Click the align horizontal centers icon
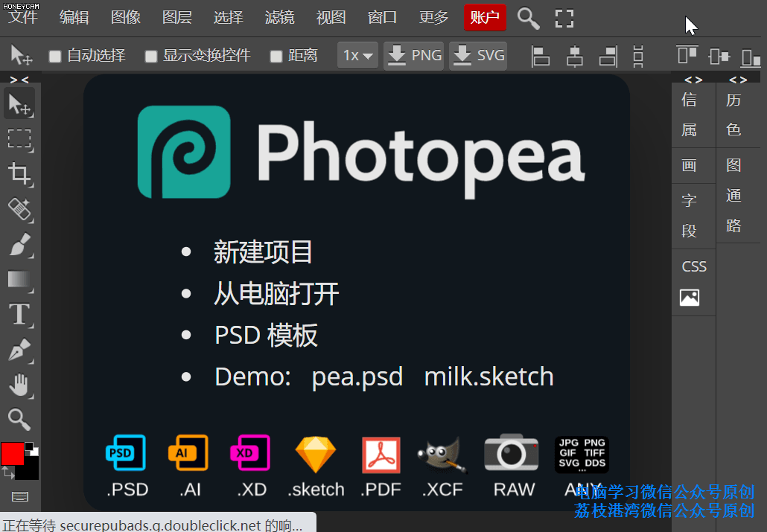The width and height of the screenshot is (767, 532). 575,56
